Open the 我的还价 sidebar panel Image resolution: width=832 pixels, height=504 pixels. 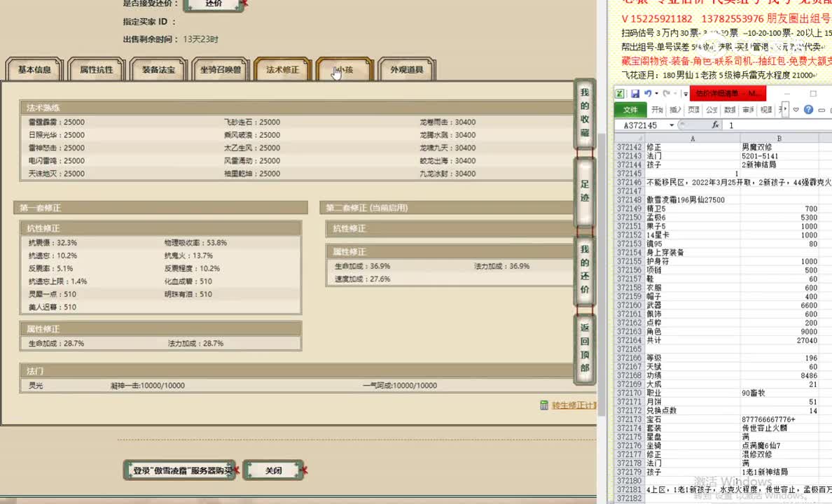pyautogui.click(x=585, y=273)
